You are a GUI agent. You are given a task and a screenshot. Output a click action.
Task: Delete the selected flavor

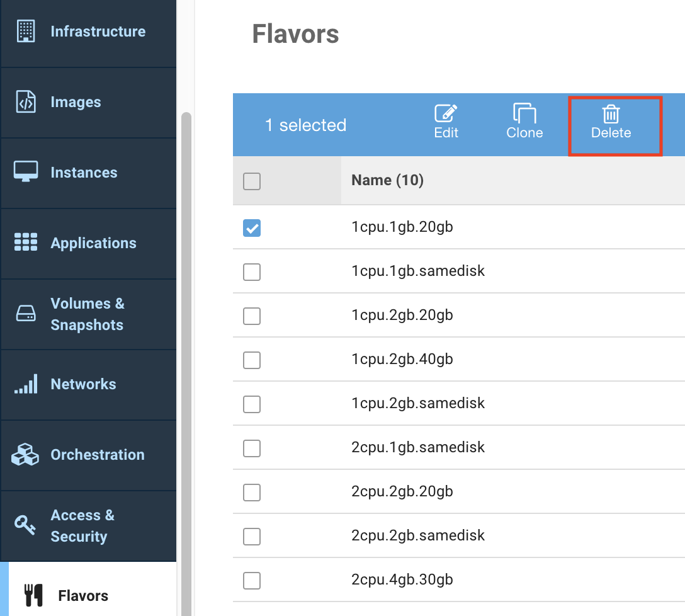coord(611,122)
